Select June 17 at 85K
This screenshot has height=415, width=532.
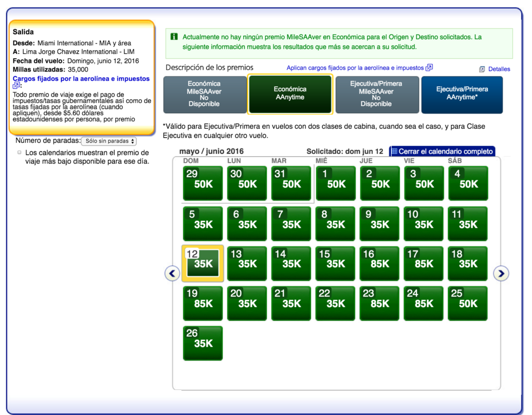point(423,263)
